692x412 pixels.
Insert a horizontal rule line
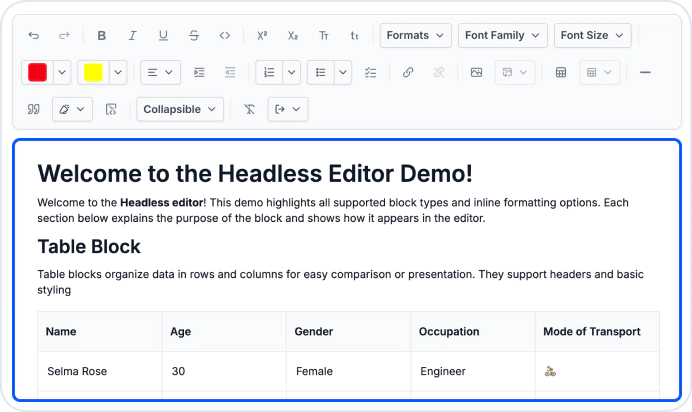645,72
